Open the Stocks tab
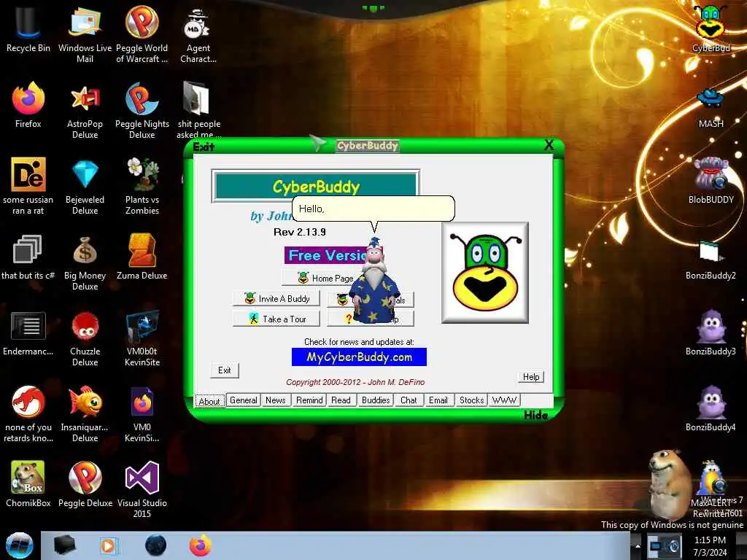Viewport: 747px width, 560px height. (x=471, y=400)
